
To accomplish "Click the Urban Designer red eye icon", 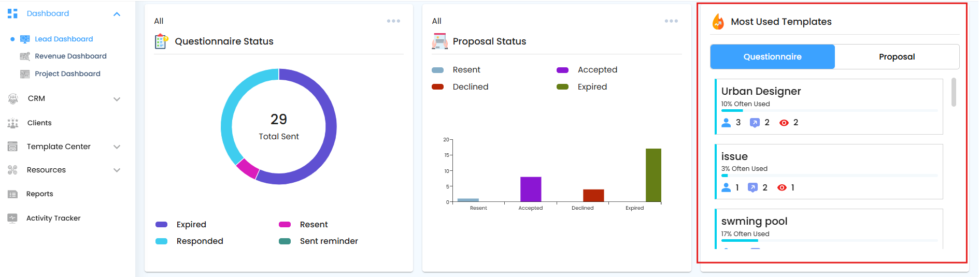I will [x=784, y=123].
